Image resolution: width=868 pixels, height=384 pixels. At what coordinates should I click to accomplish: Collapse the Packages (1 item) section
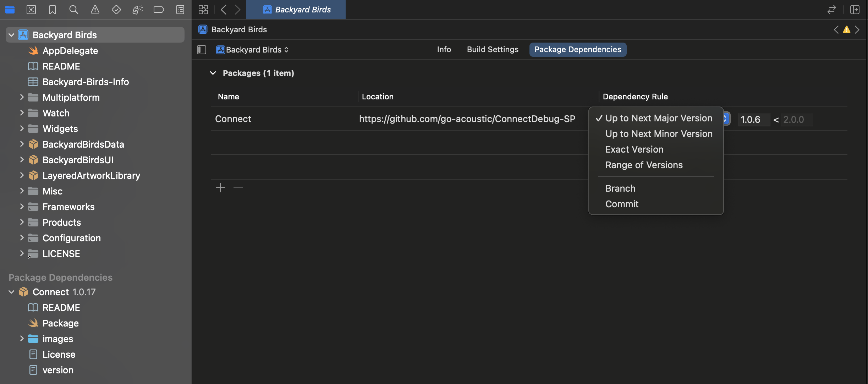(x=213, y=73)
